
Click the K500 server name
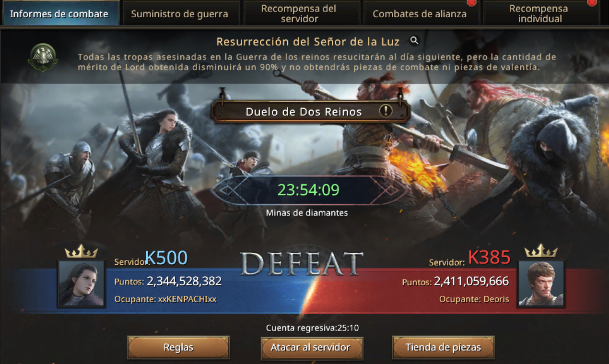pyautogui.click(x=166, y=258)
